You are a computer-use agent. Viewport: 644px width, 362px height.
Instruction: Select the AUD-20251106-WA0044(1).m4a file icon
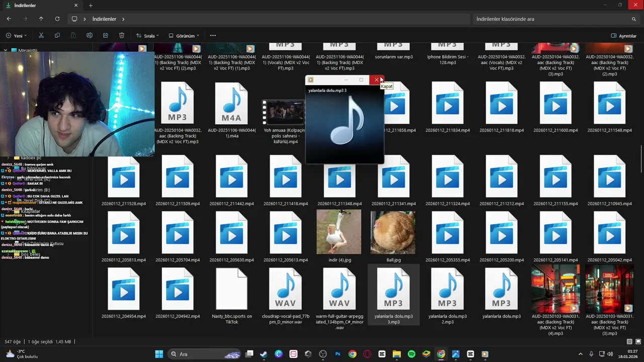pyautogui.click(x=231, y=104)
